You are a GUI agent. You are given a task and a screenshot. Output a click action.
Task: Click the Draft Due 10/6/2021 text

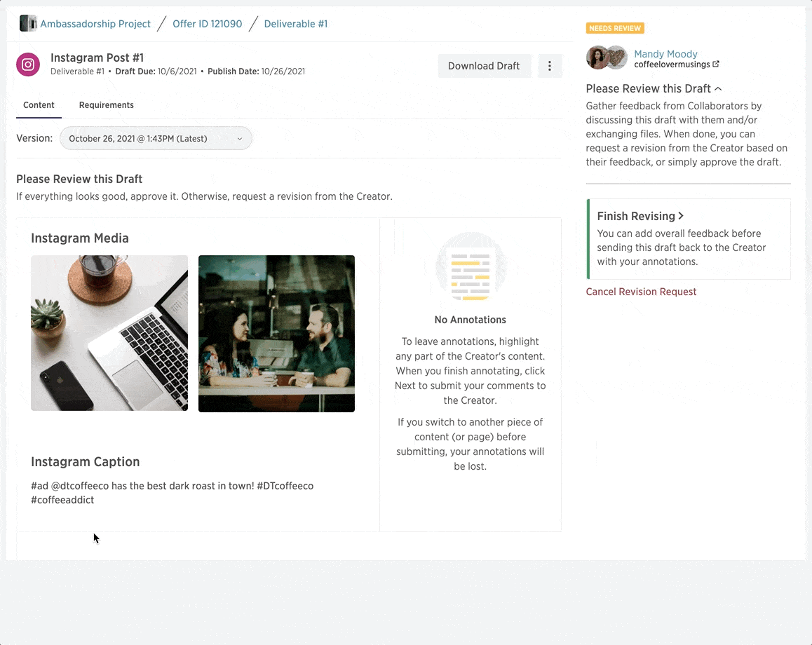click(x=156, y=72)
